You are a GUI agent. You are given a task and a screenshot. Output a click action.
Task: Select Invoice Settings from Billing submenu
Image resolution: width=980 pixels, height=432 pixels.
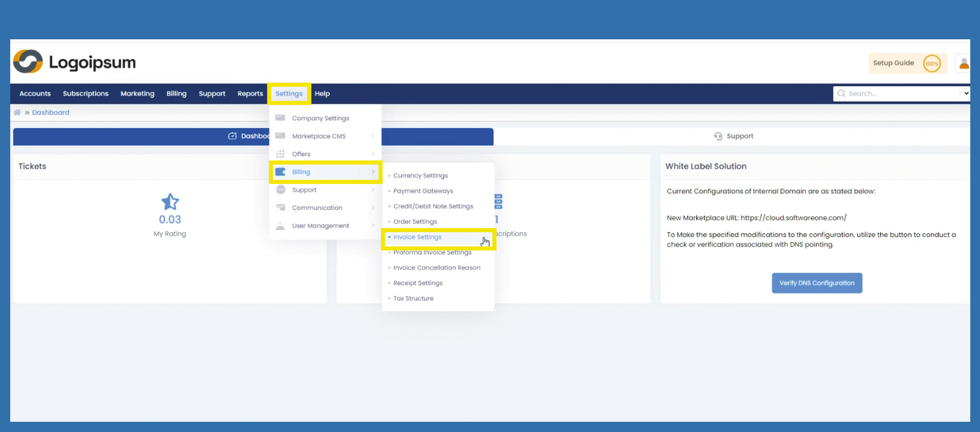pos(417,237)
